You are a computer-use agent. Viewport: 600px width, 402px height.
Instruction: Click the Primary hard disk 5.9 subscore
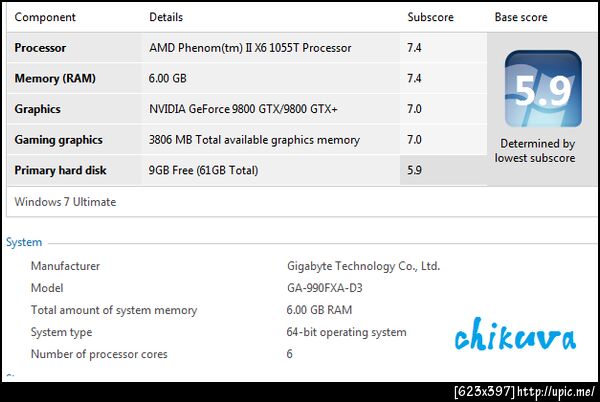(415, 171)
